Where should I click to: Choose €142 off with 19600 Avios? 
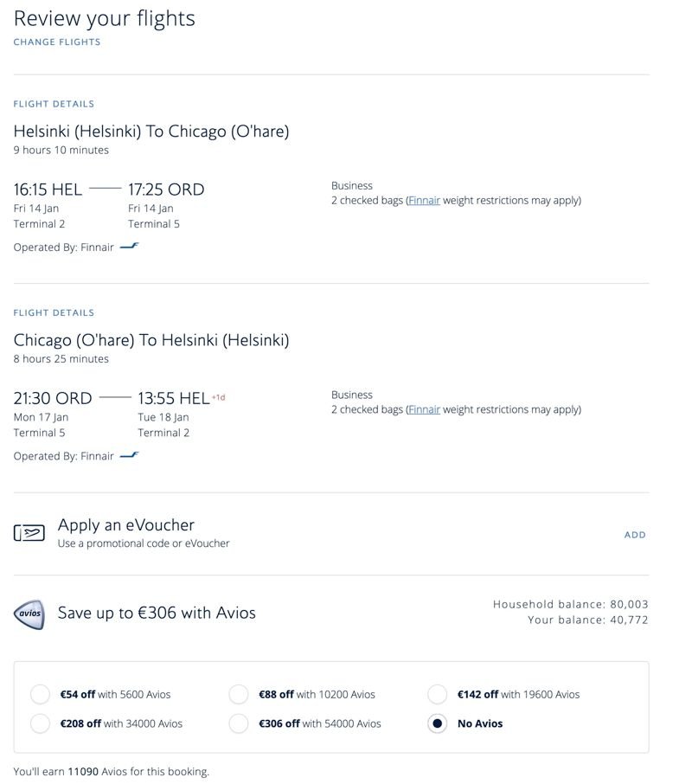tap(438, 694)
